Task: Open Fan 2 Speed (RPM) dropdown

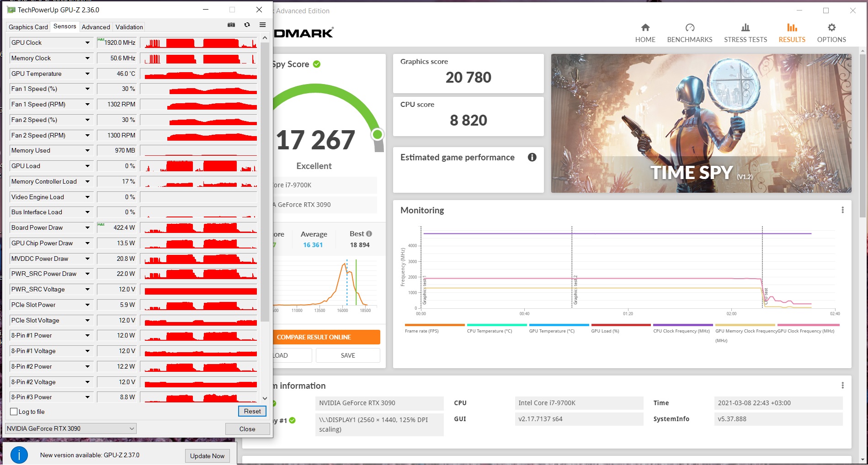Action: pyautogui.click(x=87, y=136)
